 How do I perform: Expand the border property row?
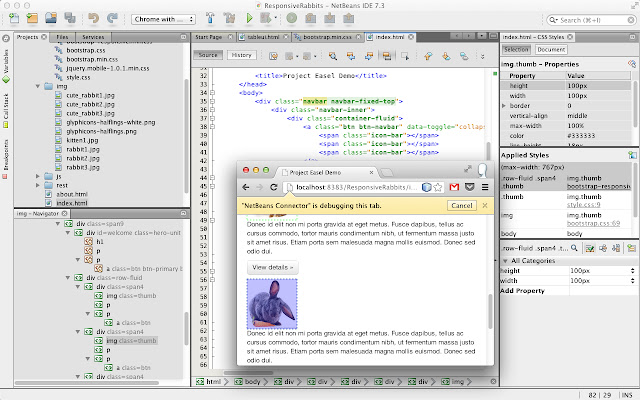click(x=503, y=105)
